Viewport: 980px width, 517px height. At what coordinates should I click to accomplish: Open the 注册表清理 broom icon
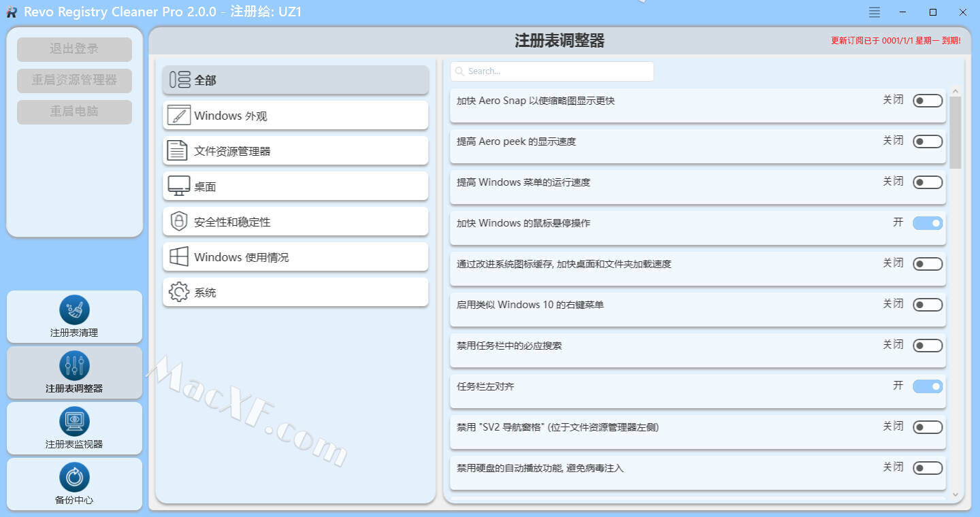tap(74, 310)
